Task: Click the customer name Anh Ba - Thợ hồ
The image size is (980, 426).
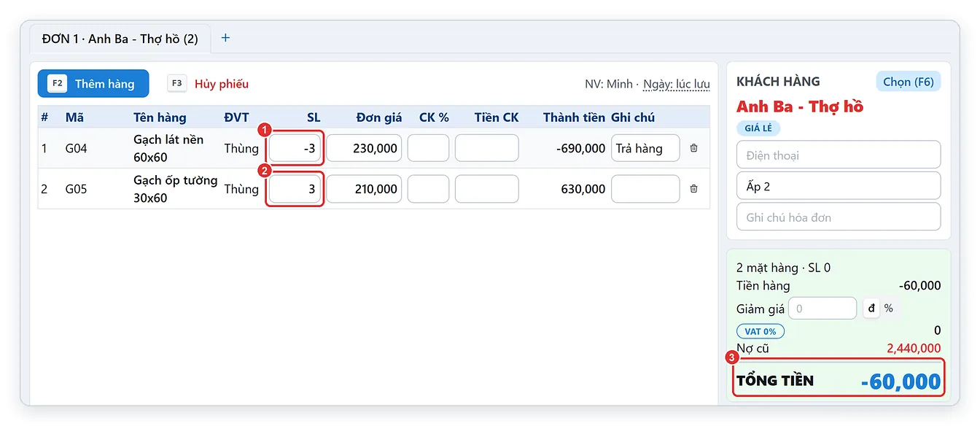Action: pos(800,106)
